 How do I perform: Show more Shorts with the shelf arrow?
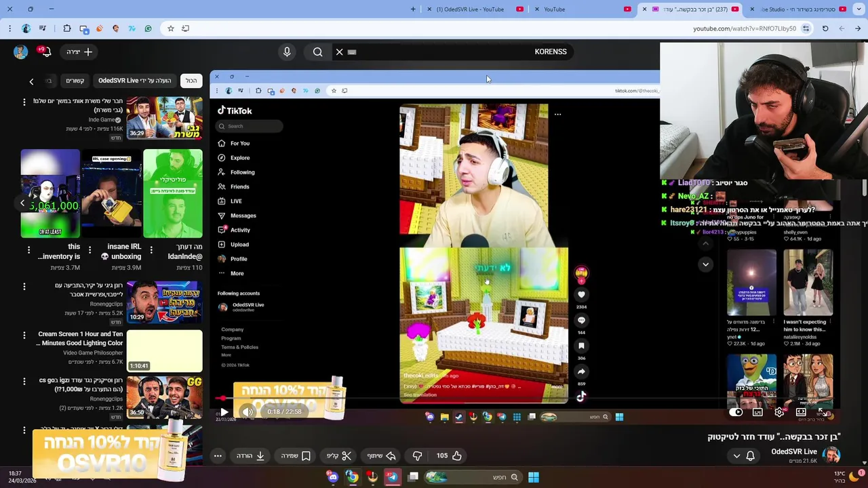22,203
